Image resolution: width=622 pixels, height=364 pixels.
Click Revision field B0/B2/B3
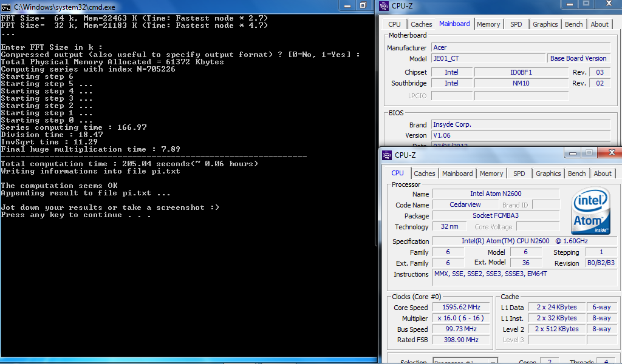601,263
